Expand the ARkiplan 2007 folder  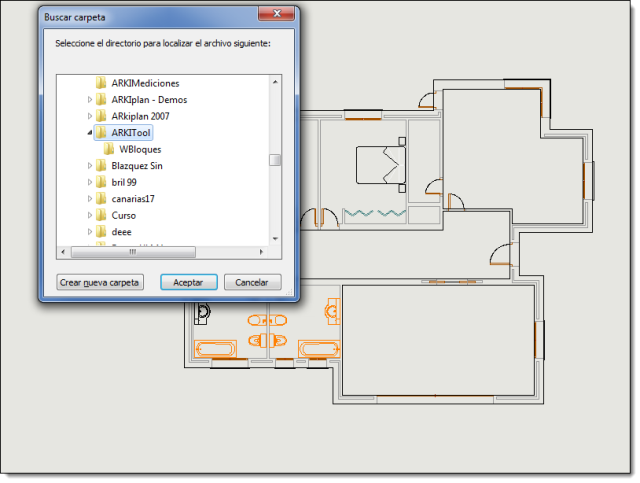pyautogui.click(x=90, y=116)
